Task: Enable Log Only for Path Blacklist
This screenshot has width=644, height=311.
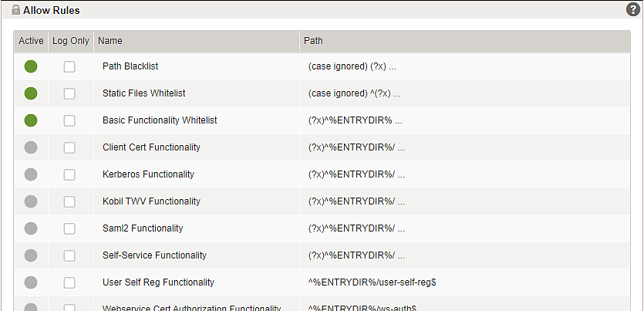Action: point(69,66)
